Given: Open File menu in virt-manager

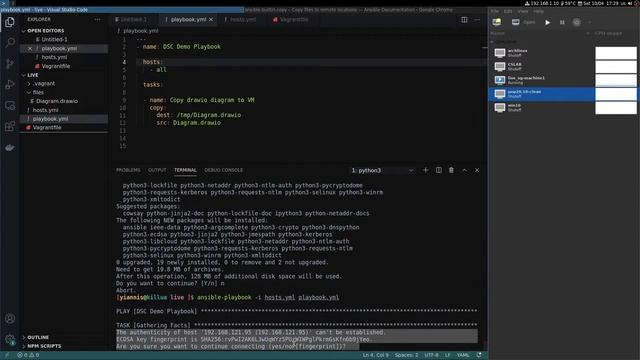Looking at the screenshot, I should pos(495,11).
